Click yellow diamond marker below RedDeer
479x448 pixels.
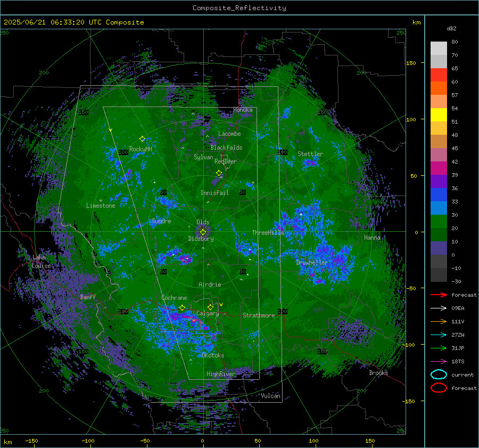219,173
